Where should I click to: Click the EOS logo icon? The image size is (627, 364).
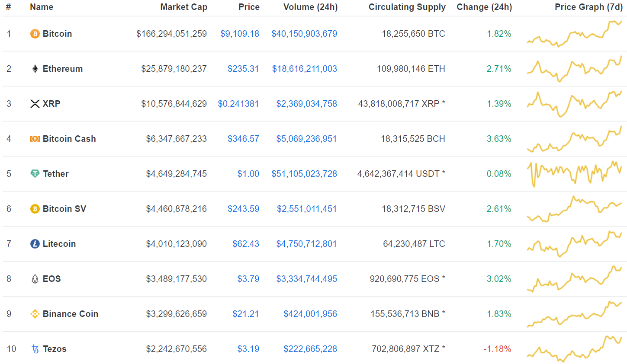(35, 279)
